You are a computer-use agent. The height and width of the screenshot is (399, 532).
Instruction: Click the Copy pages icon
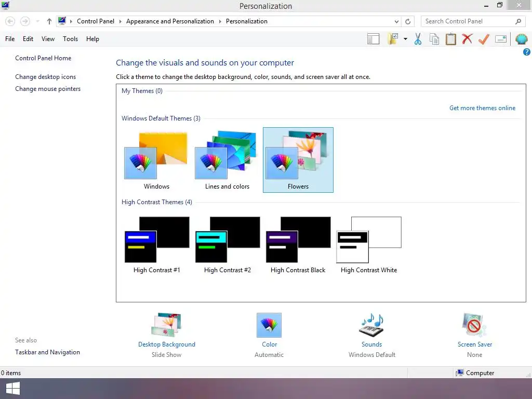[434, 39]
